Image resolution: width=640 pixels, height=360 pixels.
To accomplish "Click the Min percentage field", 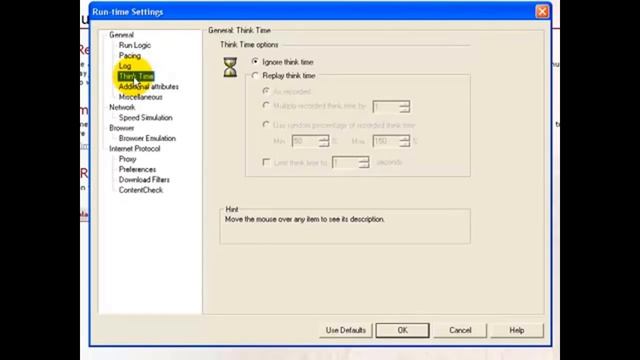I will click(x=305, y=141).
